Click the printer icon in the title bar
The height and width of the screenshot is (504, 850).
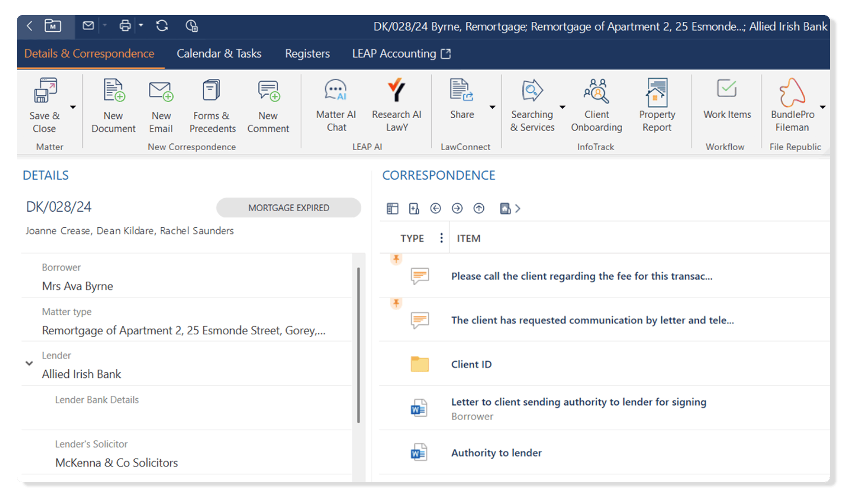pyautogui.click(x=125, y=26)
